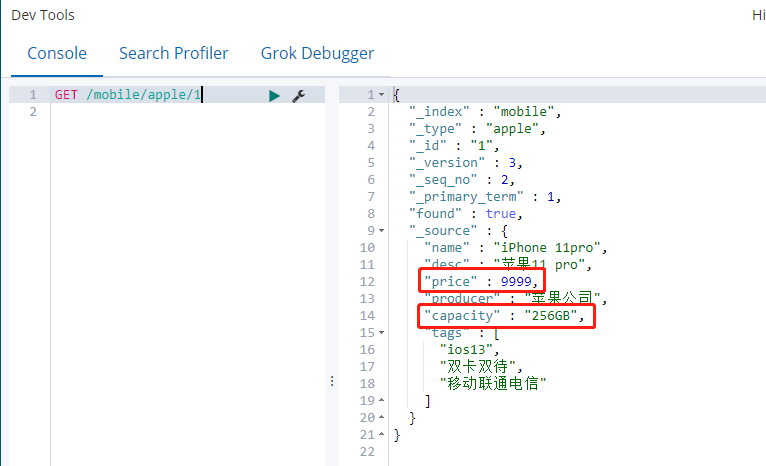766x466 pixels.
Task: Click the "_primary_term" : 1 line
Action: pyautogui.click(x=485, y=197)
